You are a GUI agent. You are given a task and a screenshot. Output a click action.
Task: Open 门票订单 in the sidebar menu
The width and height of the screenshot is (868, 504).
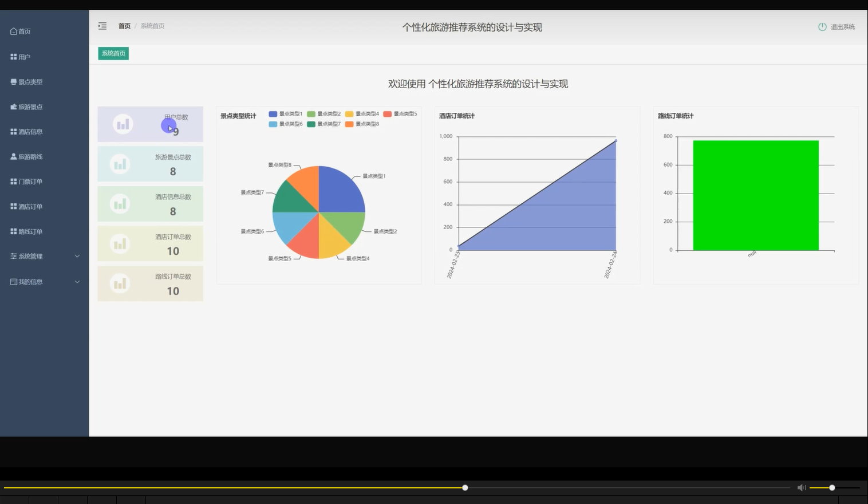point(44,182)
